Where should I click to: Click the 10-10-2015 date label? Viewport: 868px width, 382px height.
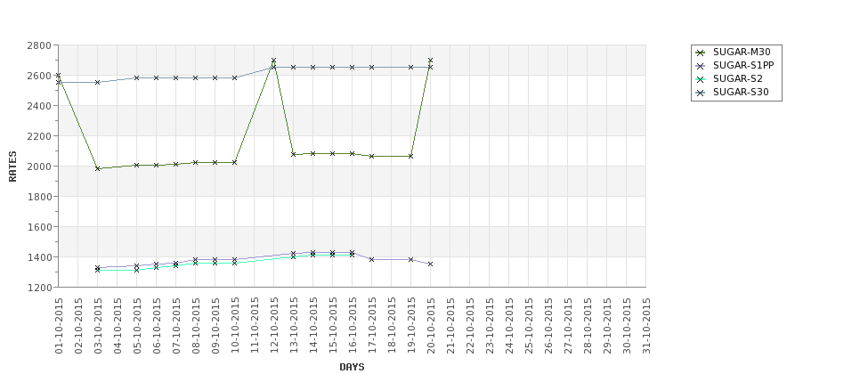click(x=235, y=326)
